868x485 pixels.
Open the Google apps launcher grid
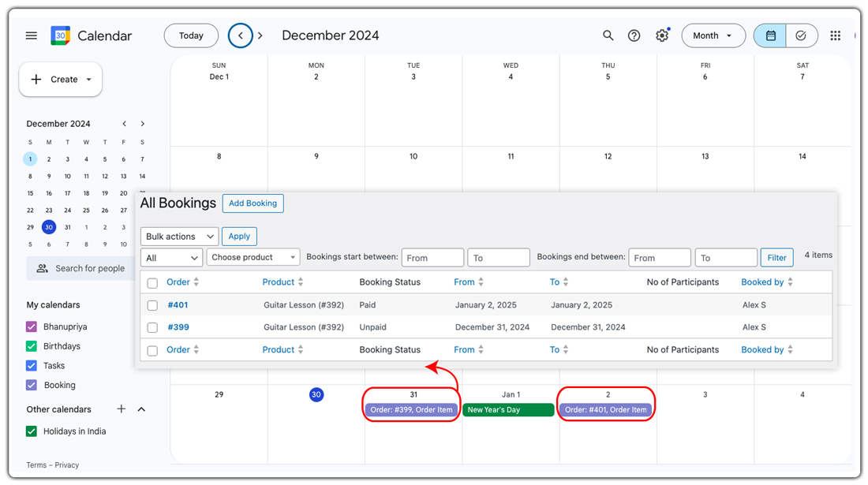(835, 35)
